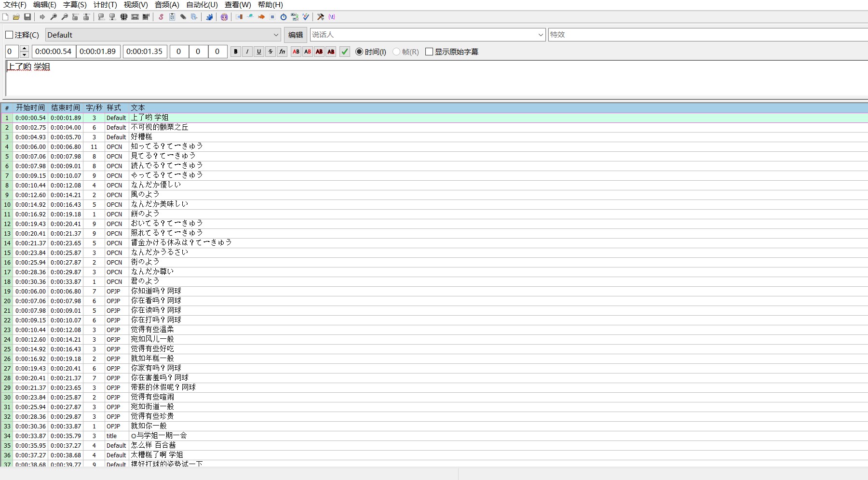Click the duration field 0:00:01.35
The image size is (868, 480).
coord(145,52)
